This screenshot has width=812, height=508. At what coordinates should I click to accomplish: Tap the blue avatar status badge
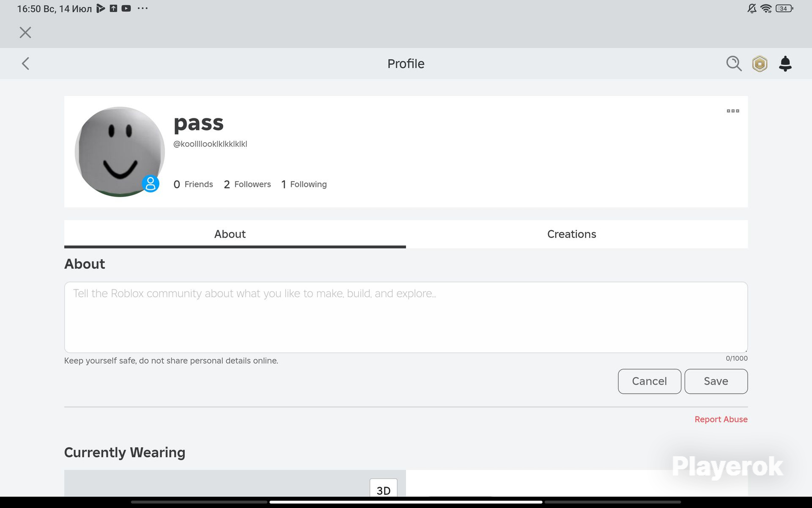[x=150, y=183]
